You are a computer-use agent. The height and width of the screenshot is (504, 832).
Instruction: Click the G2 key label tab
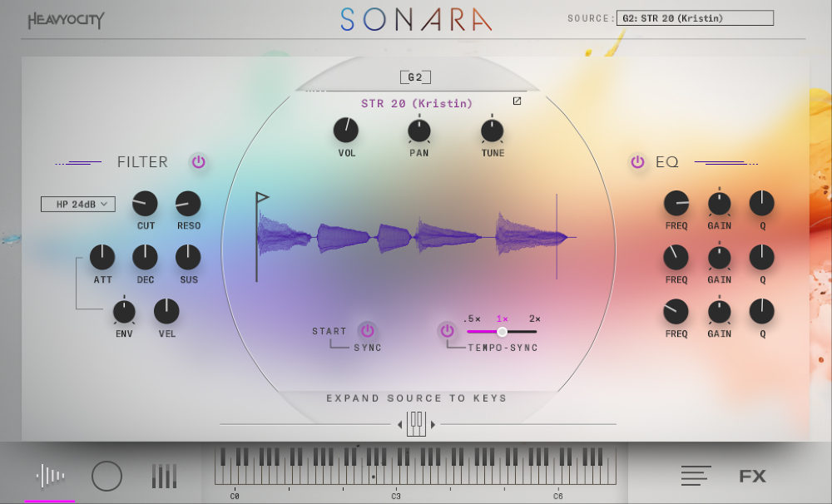click(x=415, y=77)
